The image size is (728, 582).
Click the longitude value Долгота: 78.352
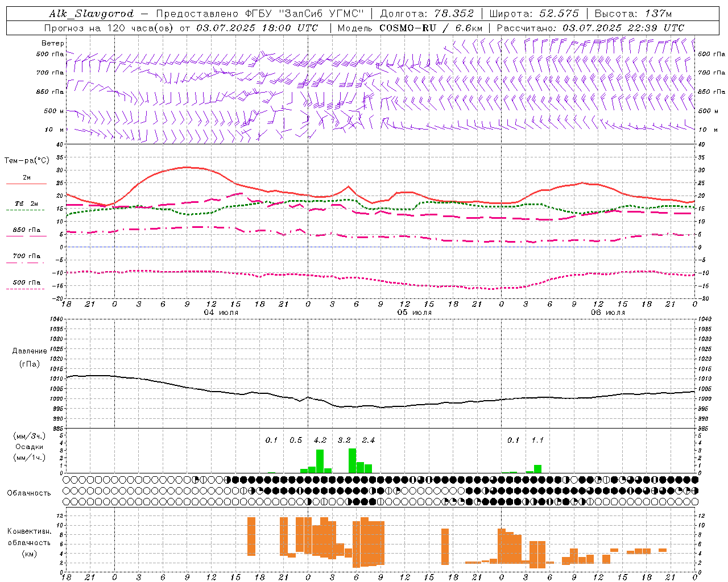pyautogui.click(x=427, y=14)
